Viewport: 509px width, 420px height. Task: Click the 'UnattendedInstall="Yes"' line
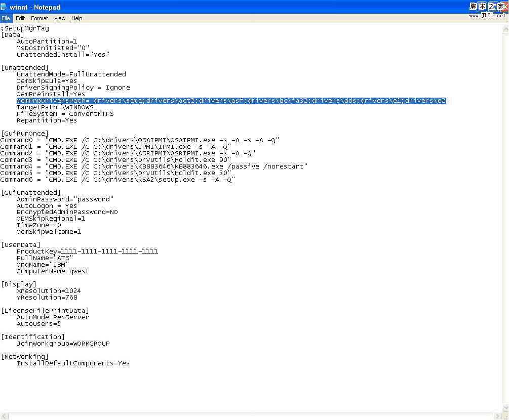(63, 55)
